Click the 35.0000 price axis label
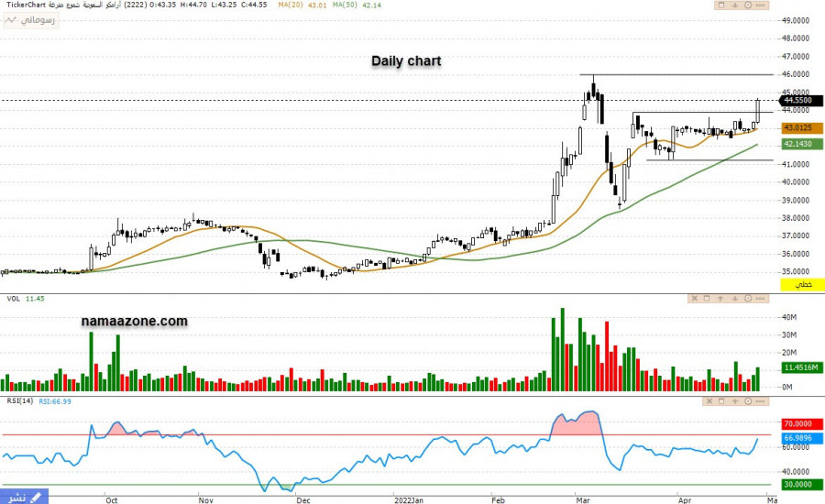The image size is (825, 504). tap(796, 271)
